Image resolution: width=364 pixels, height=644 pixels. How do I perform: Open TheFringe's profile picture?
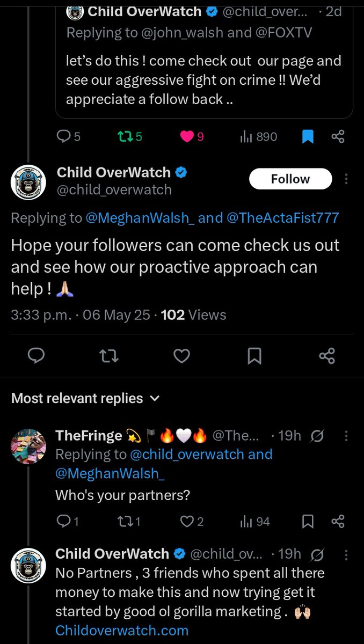(28, 447)
